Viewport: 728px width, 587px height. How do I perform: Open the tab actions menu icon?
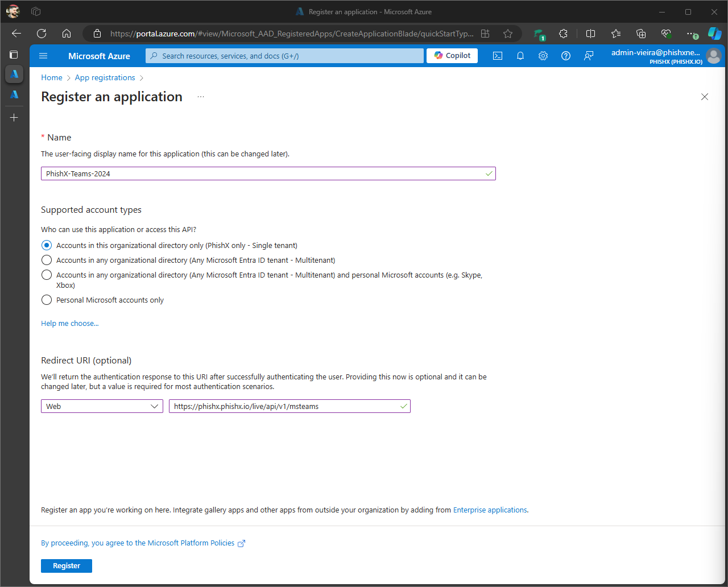point(14,55)
